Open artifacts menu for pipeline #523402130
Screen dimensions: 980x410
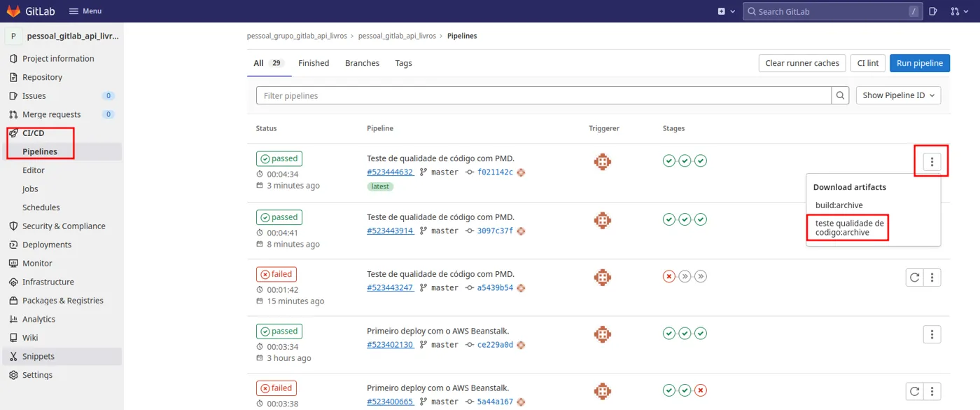point(932,334)
